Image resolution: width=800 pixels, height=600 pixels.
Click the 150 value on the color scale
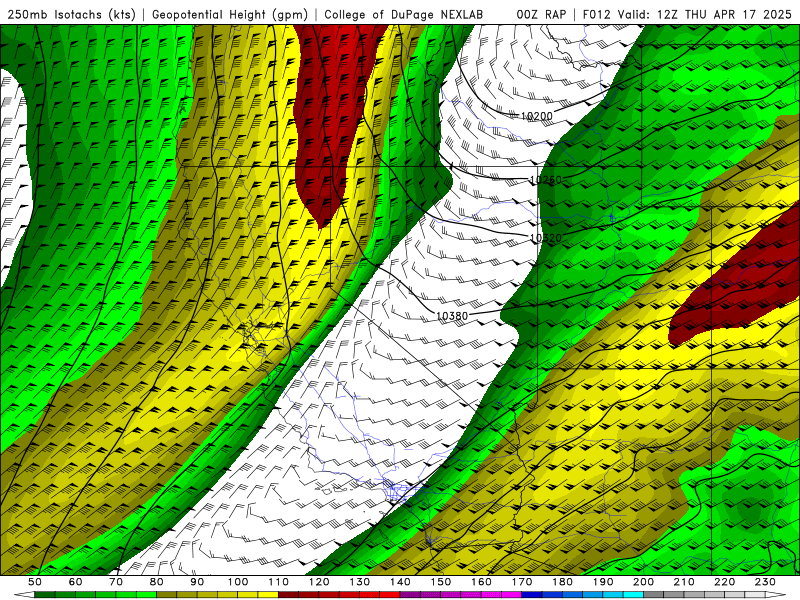441,582
